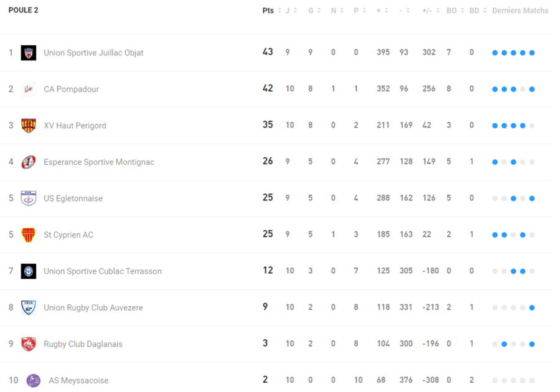
Task: Click Union Rugby Club Auvezere's latest match dot
Action: pyautogui.click(x=532, y=308)
